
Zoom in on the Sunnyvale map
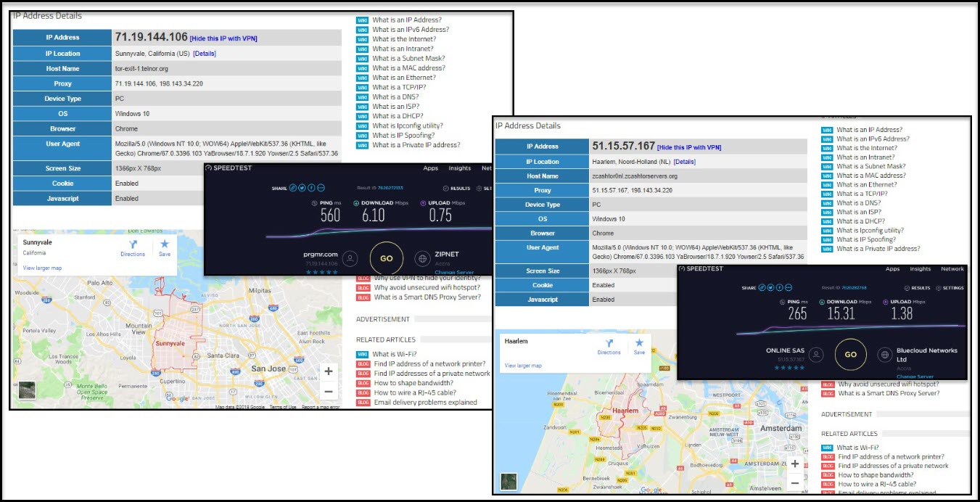(x=329, y=371)
